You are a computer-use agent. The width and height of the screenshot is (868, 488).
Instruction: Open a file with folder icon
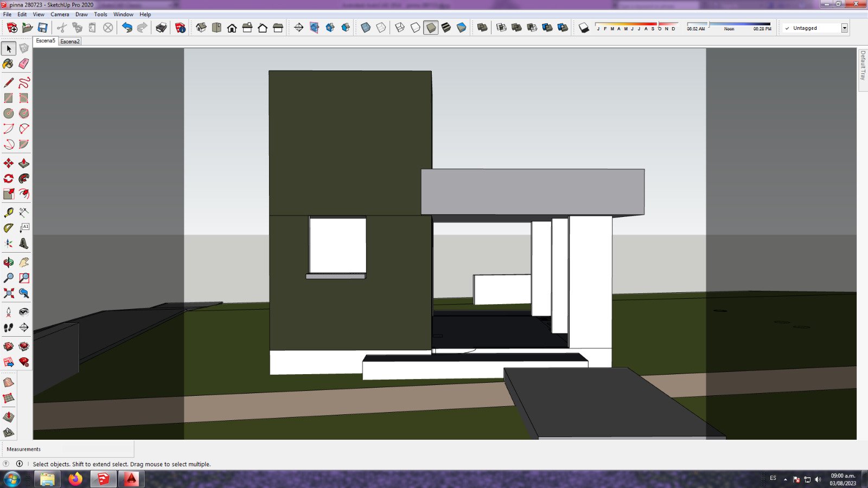(27, 28)
